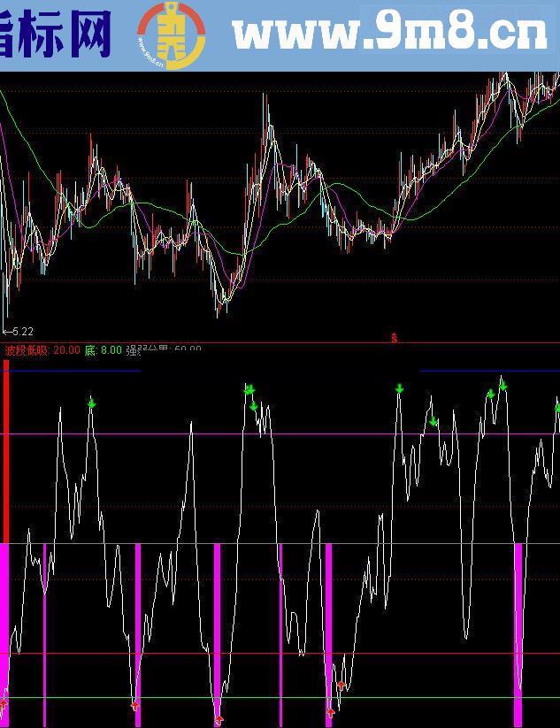Select the green 底 8.00 indicator label

tap(104, 350)
